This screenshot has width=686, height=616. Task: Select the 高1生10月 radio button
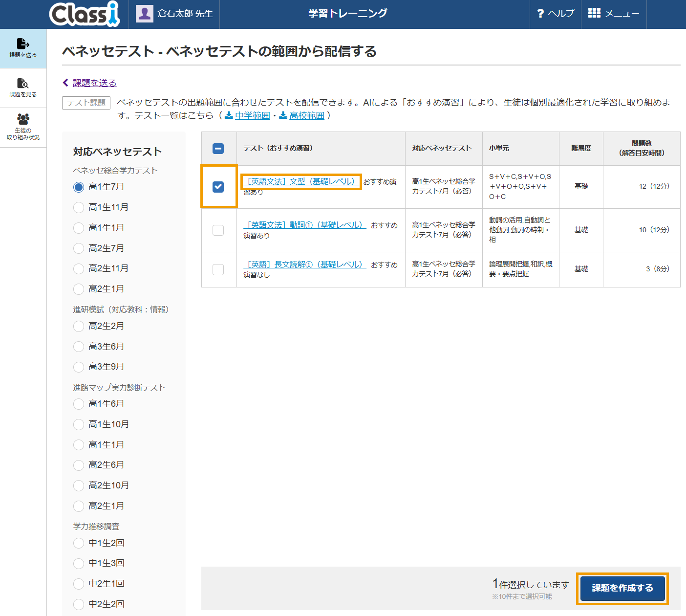point(79,424)
